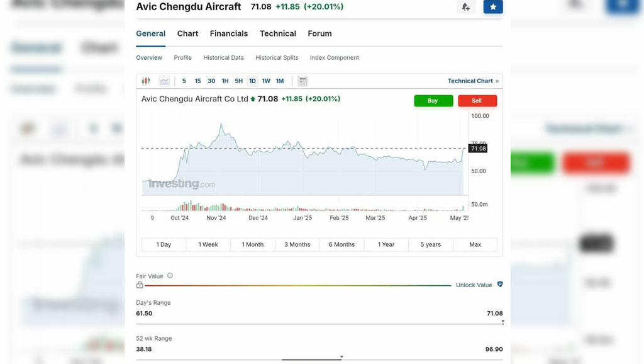Go to the Profile sub-tab
Image resolution: width=644 pixels, height=364 pixels.
[x=183, y=57]
